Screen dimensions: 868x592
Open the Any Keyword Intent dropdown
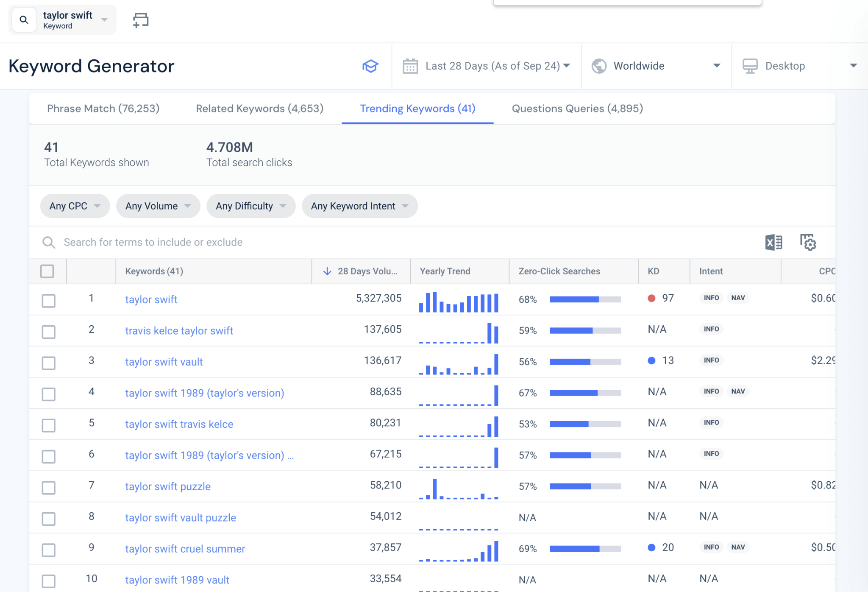(x=360, y=206)
